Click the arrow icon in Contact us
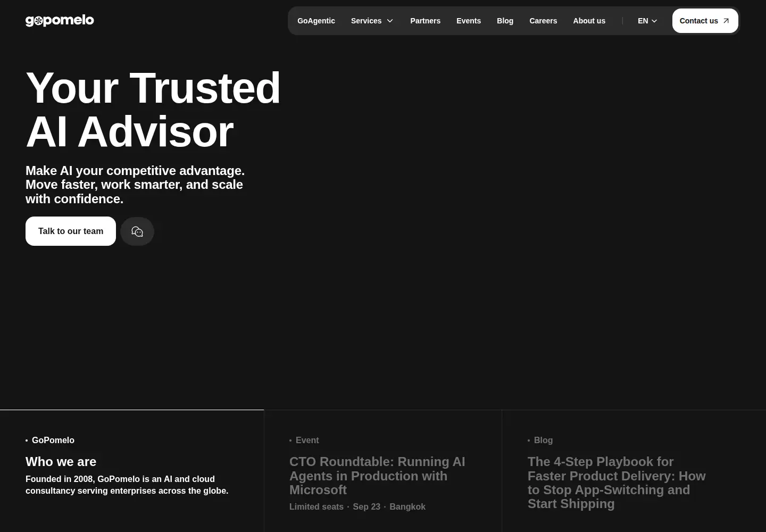766x532 pixels. [726, 21]
